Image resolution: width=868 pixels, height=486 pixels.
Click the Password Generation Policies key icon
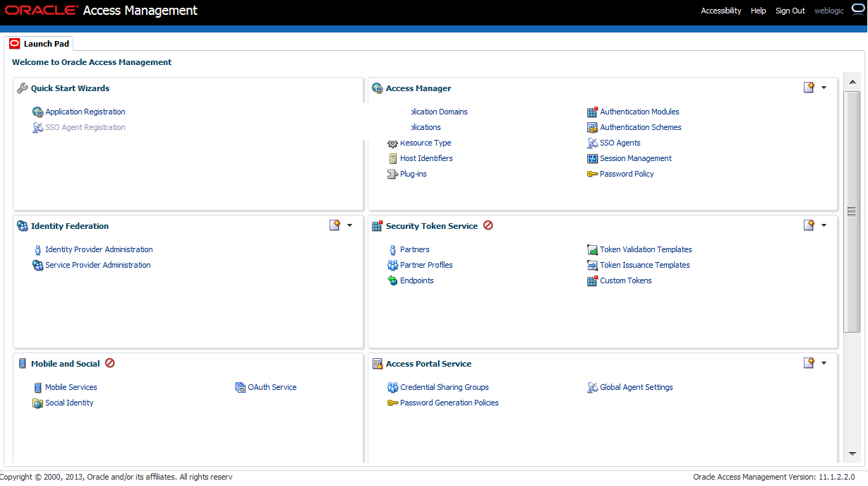[x=393, y=403]
